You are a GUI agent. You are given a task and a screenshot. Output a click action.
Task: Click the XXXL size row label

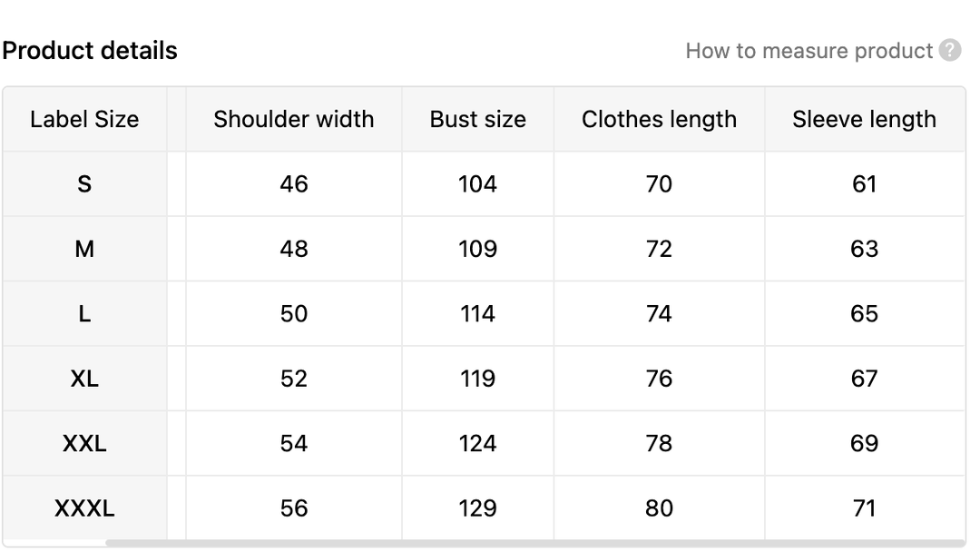[84, 508]
